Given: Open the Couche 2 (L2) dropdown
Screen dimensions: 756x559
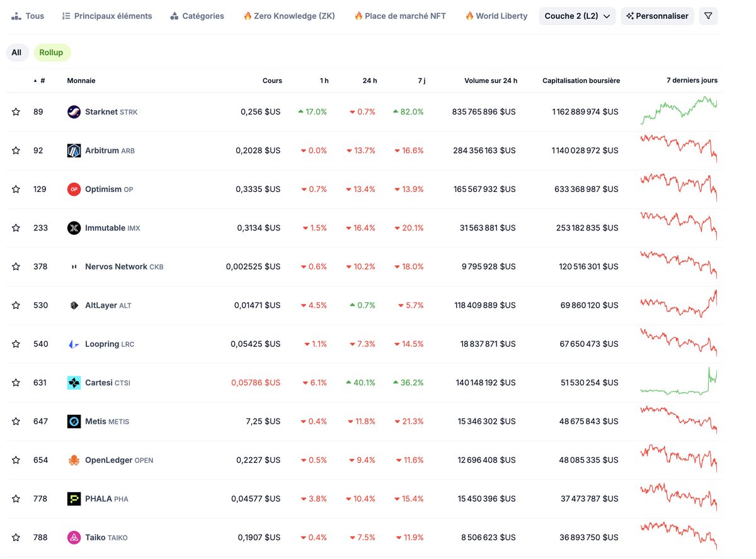Looking at the screenshot, I should [x=577, y=16].
